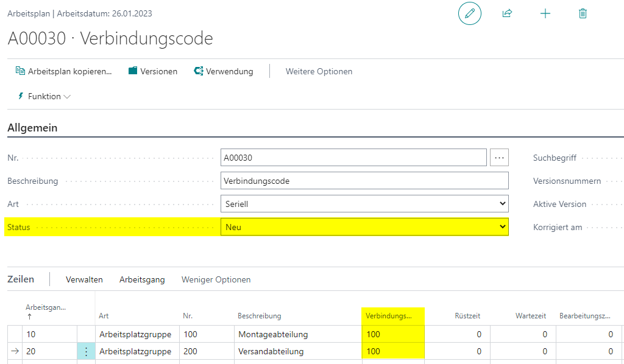The width and height of the screenshot is (624, 364).
Task: Expand the Funktion menu chevron
Action: click(67, 97)
